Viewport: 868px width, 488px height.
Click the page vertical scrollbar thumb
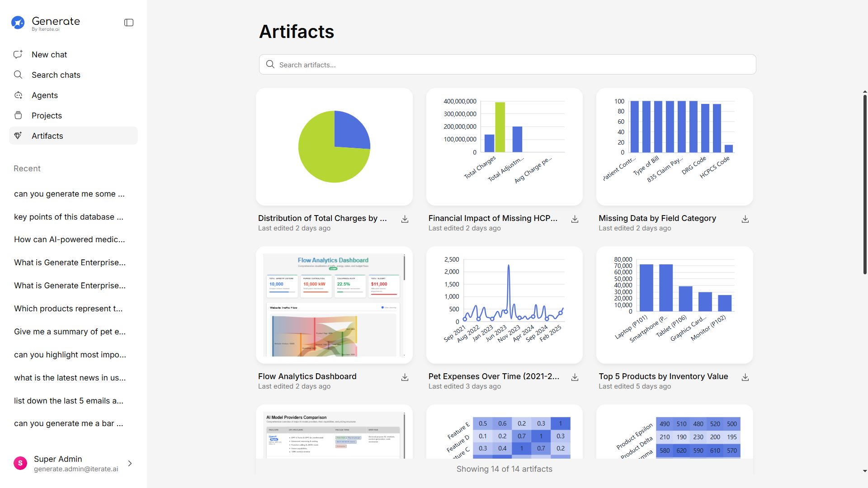point(864,183)
